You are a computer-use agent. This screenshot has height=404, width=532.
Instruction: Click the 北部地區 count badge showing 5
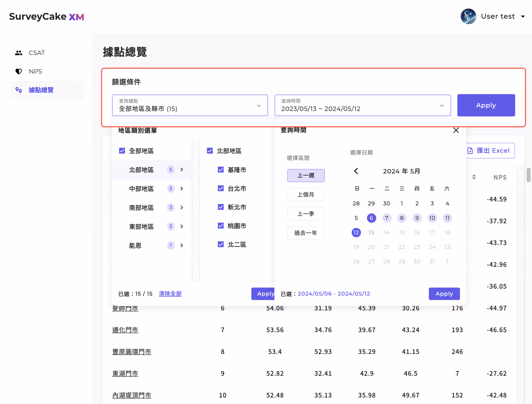pyautogui.click(x=171, y=170)
